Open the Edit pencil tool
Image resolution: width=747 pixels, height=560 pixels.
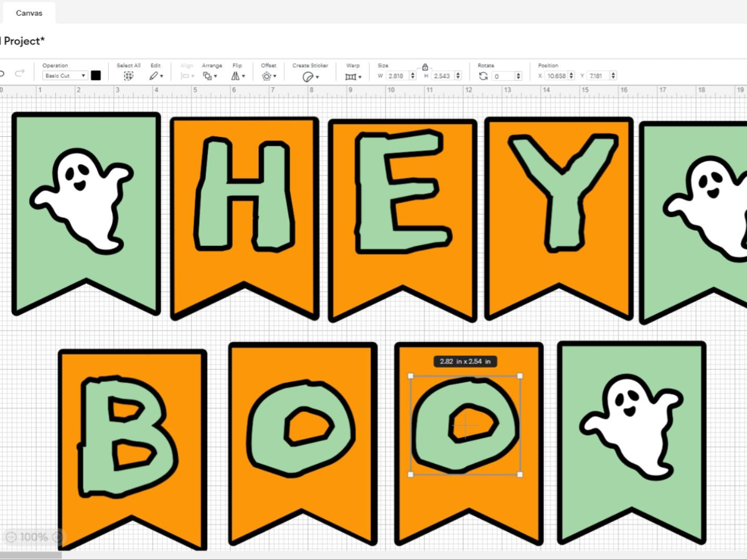pyautogui.click(x=154, y=75)
